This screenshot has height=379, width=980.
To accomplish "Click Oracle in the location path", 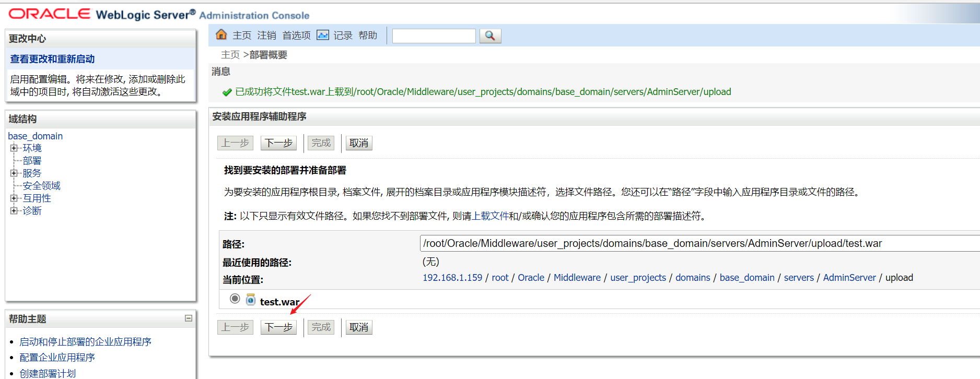I will pyautogui.click(x=531, y=278).
